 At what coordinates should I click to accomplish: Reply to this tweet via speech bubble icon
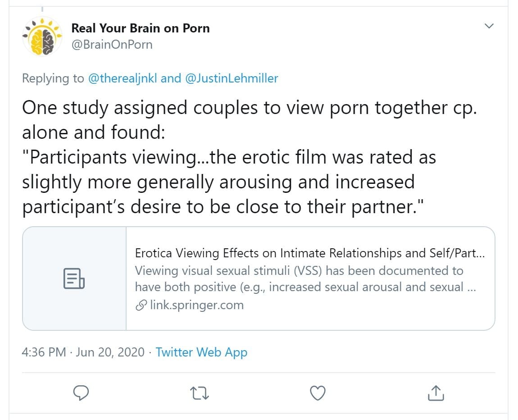coord(81,393)
